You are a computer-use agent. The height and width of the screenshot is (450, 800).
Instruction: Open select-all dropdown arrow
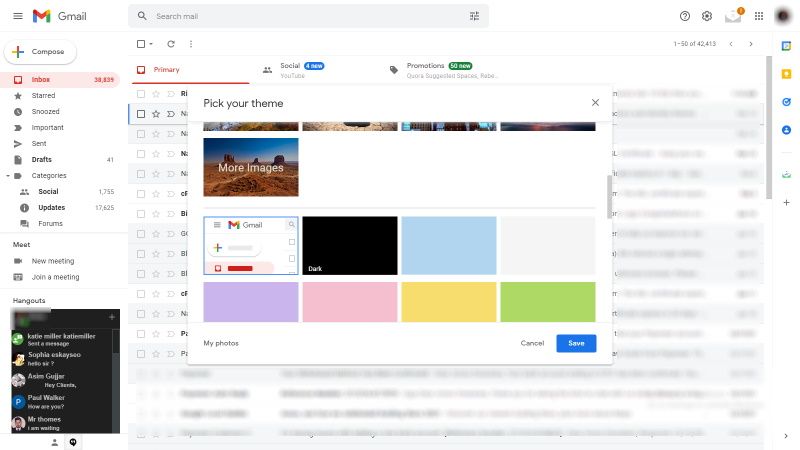click(151, 44)
